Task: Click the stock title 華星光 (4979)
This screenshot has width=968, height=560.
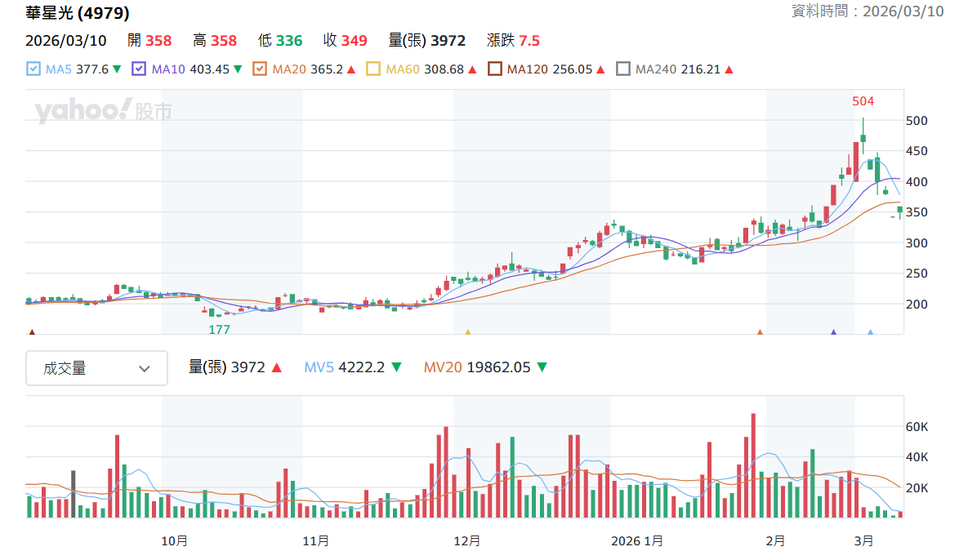Action: pyautogui.click(x=78, y=12)
